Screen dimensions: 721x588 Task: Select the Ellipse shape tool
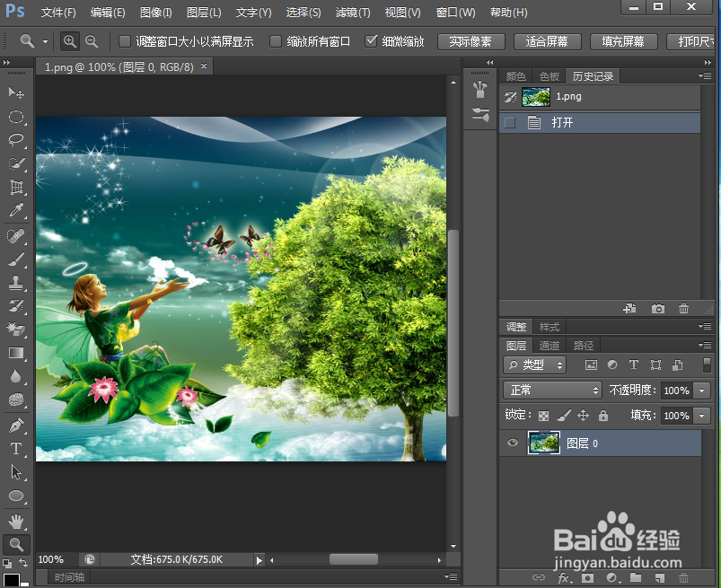(x=16, y=496)
